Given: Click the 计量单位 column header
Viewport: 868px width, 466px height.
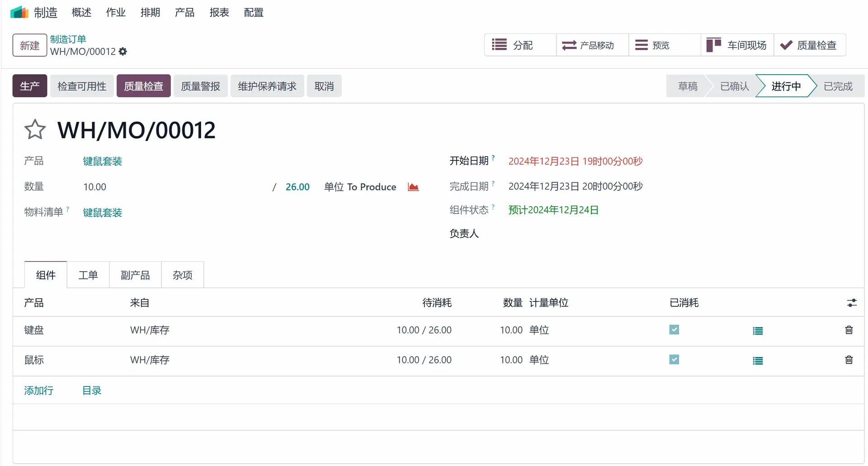Looking at the screenshot, I should [549, 302].
